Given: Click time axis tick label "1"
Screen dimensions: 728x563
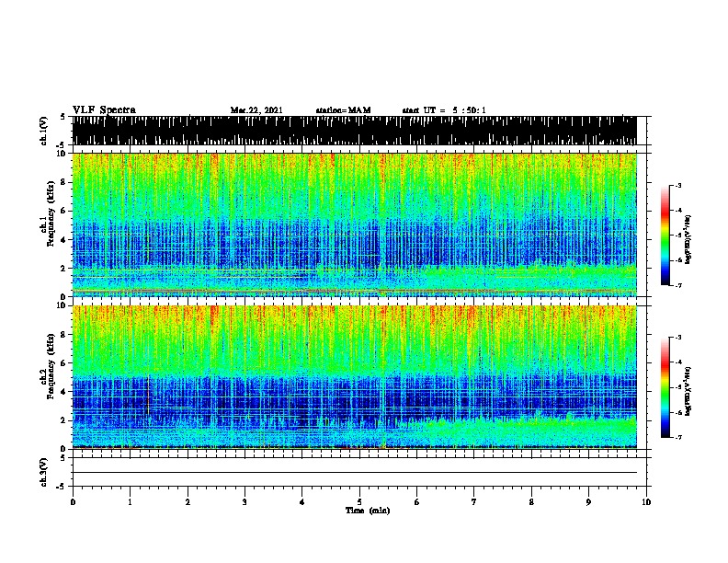Looking at the screenshot, I should (x=130, y=501).
